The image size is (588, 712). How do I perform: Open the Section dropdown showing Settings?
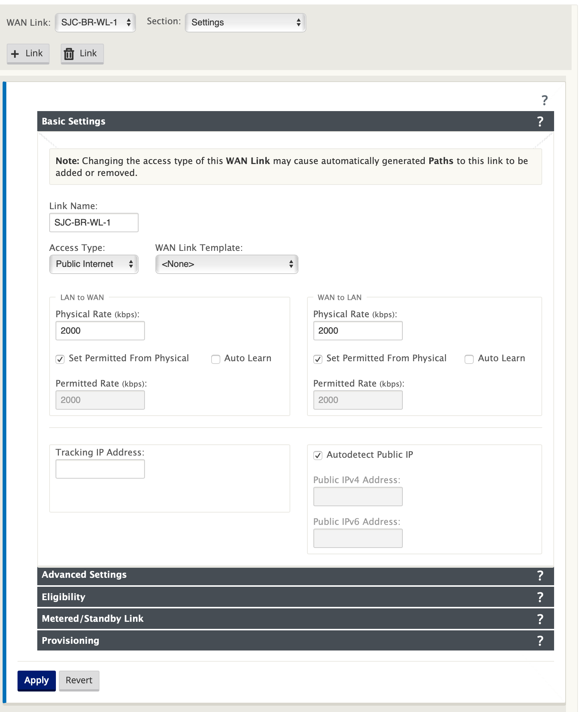pos(245,22)
